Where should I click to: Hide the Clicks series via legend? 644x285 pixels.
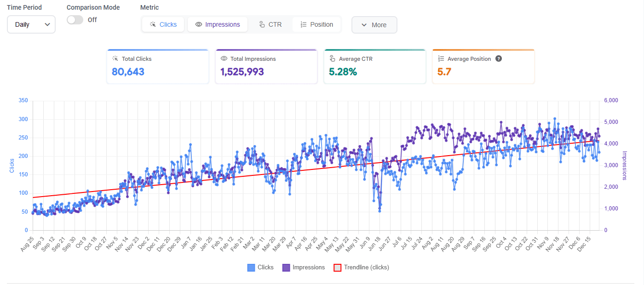[260, 268]
